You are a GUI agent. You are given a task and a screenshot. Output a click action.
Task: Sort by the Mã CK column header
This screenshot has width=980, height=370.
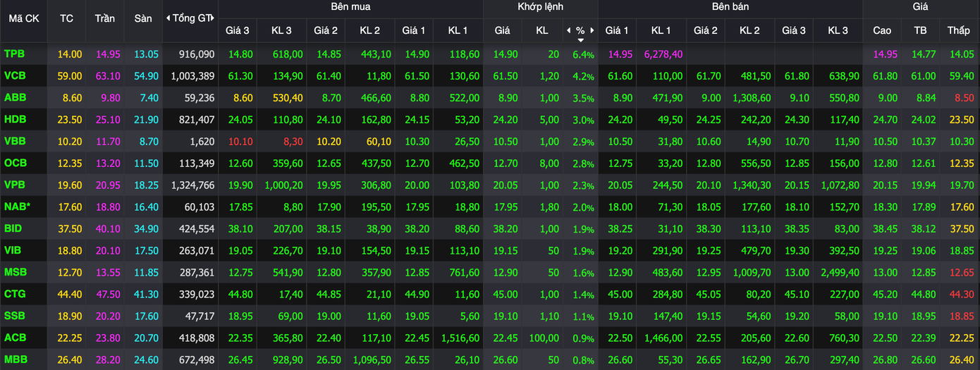(x=23, y=18)
